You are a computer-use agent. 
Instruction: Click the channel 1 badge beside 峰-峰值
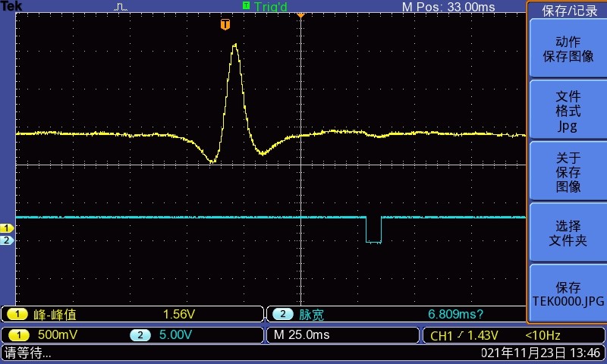click(x=17, y=314)
